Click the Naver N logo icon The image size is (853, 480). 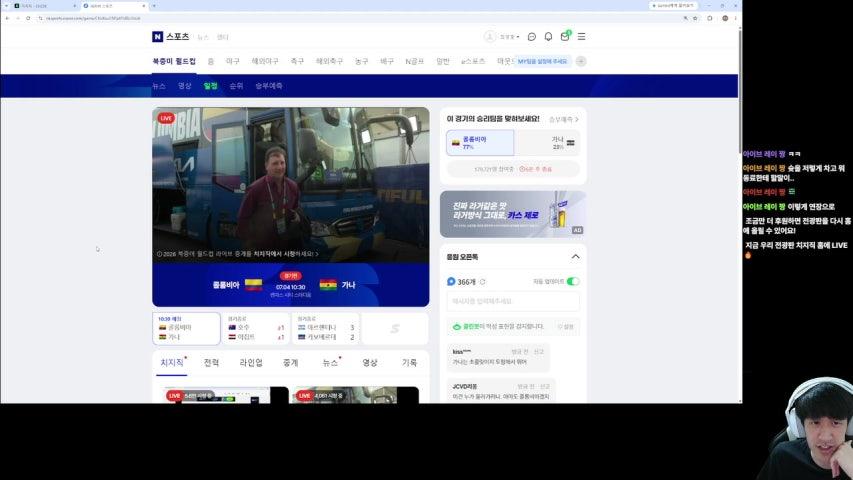coord(157,36)
